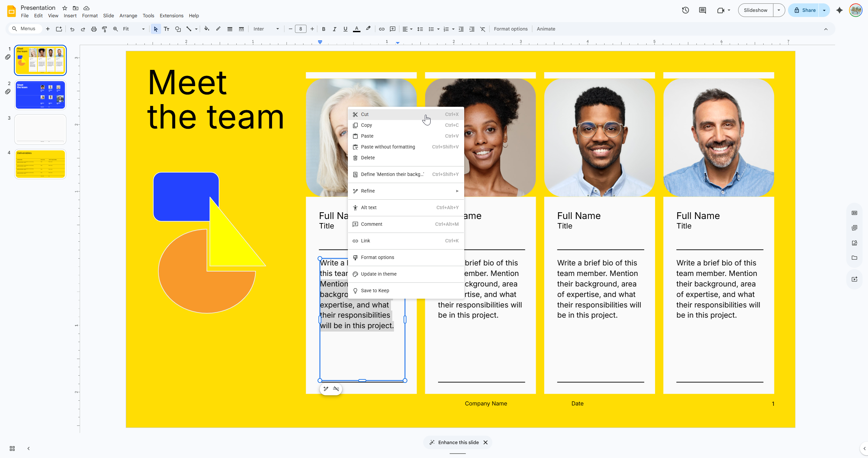Click the Animate button
Screen dimensions: 868x458
[546, 29]
